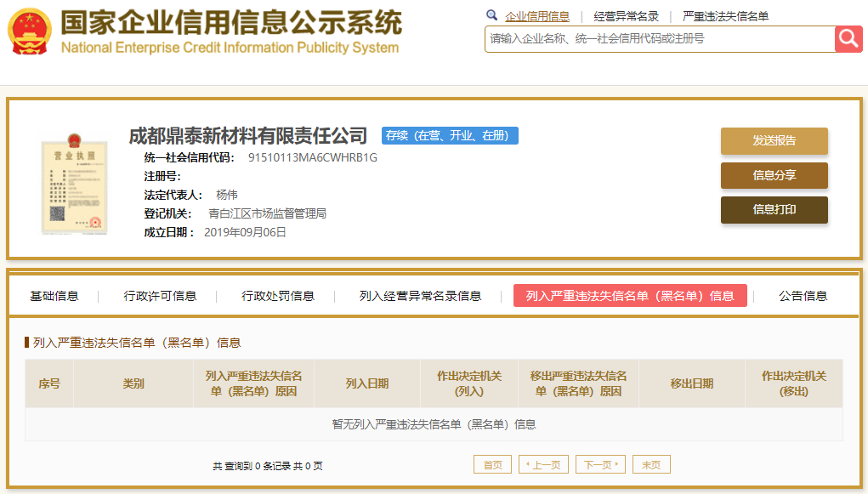Viewport: 868px width, 494px height.
Task: Open the 行政处罚信息 tab
Action: click(278, 296)
